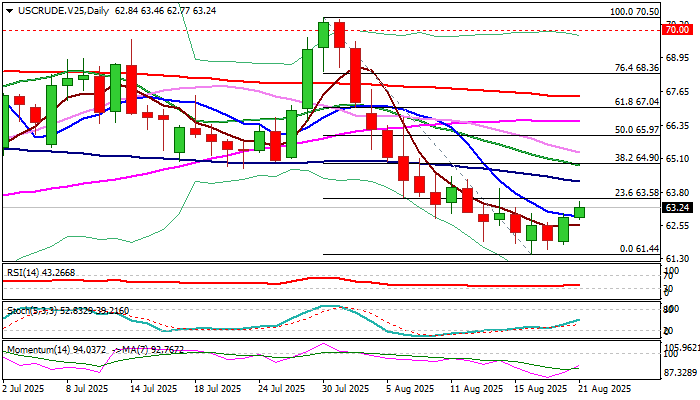The height and width of the screenshot is (400, 700).
Task: Select the red 70.00 price level label
Action: pos(677,30)
